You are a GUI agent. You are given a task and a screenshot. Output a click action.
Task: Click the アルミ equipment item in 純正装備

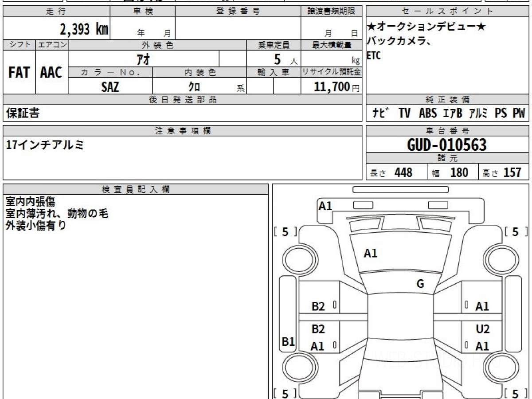click(479, 113)
